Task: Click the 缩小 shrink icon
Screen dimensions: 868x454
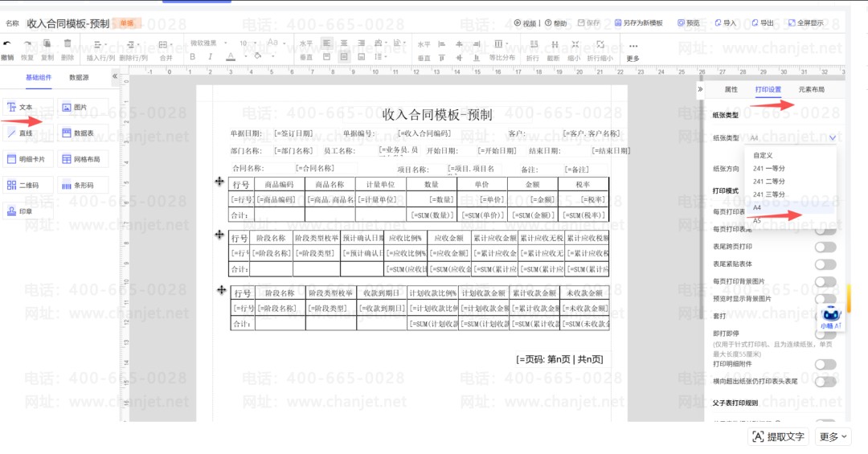Action: pyautogui.click(x=575, y=44)
